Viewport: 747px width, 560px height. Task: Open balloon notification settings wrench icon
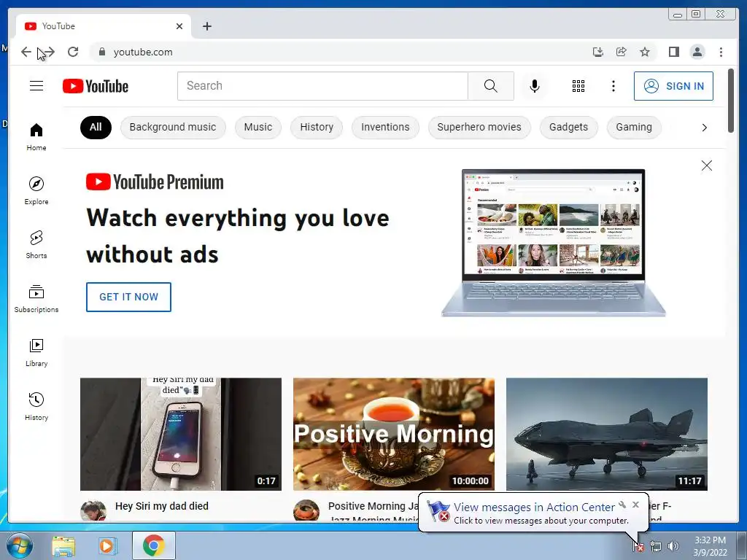click(622, 505)
